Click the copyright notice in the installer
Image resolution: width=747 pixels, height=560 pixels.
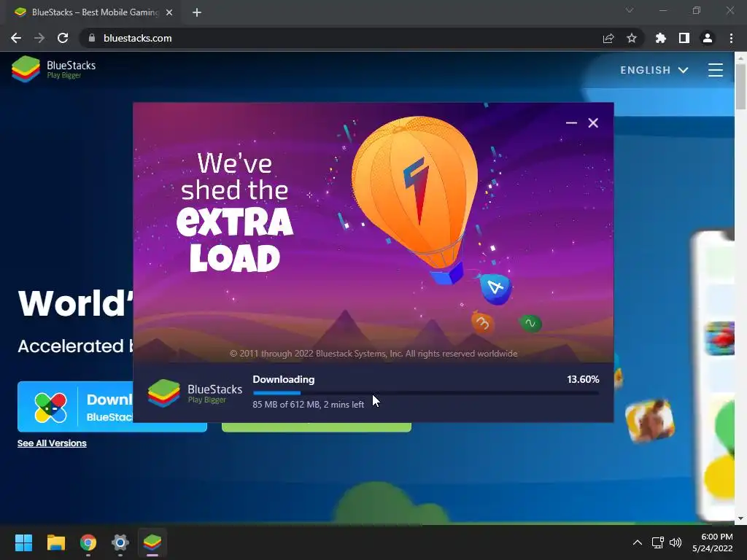pos(373,354)
